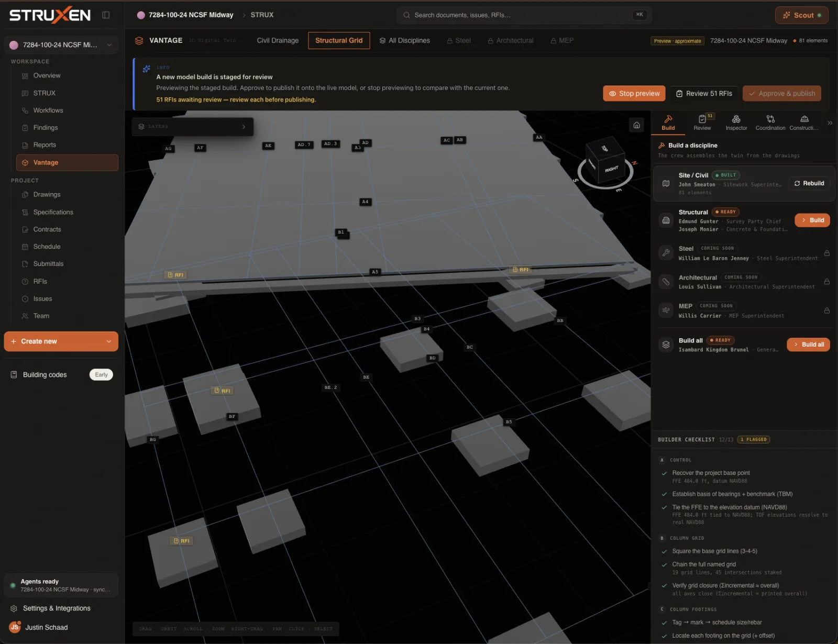Select the Structural Grid tab
838x644 pixels.
click(x=339, y=40)
